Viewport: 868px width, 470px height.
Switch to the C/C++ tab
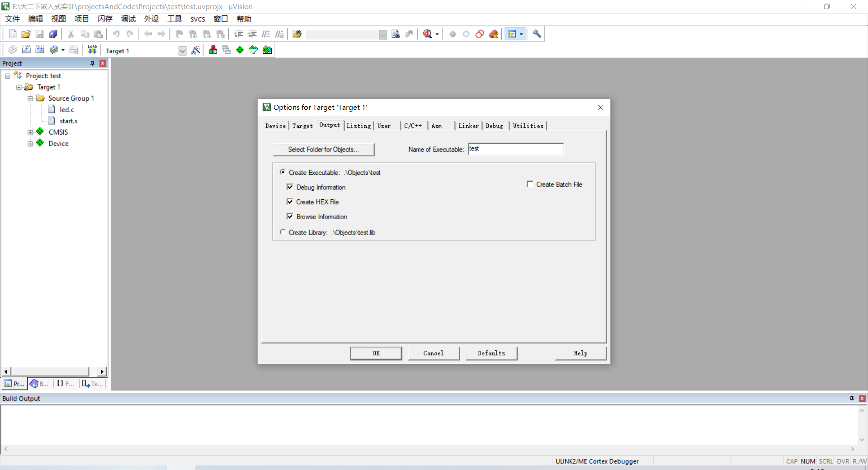point(413,126)
